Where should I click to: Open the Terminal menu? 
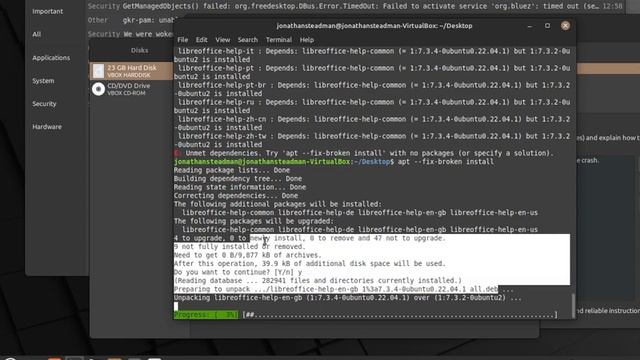click(x=279, y=40)
